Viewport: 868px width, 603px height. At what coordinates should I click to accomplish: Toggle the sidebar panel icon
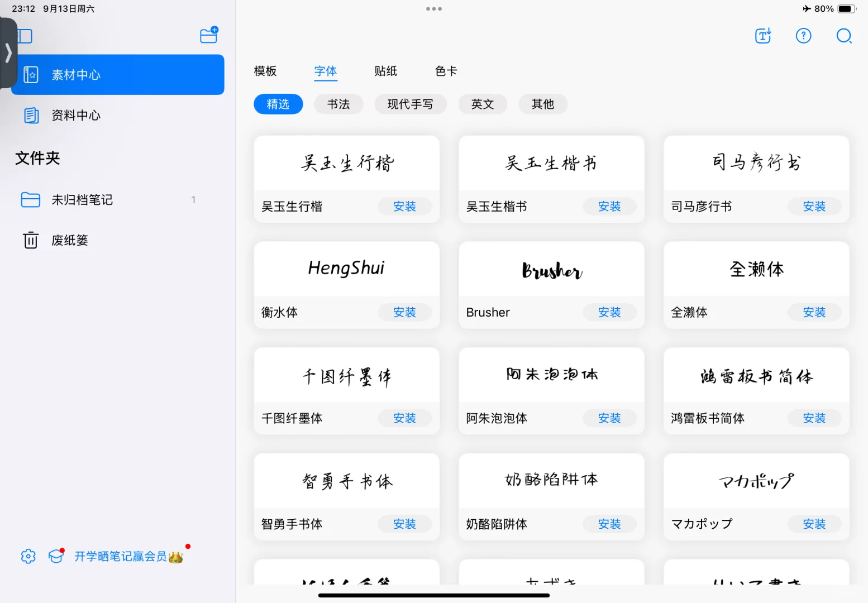(x=25, y=36)
